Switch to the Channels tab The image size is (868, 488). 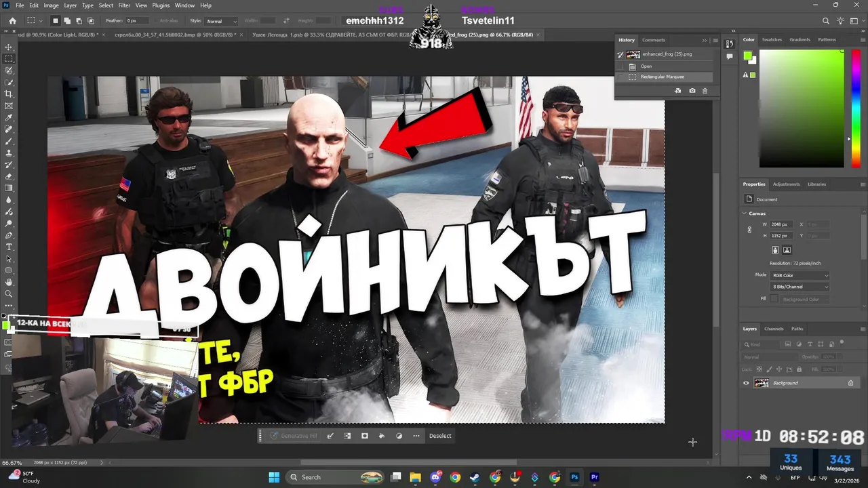pos(774,329)
